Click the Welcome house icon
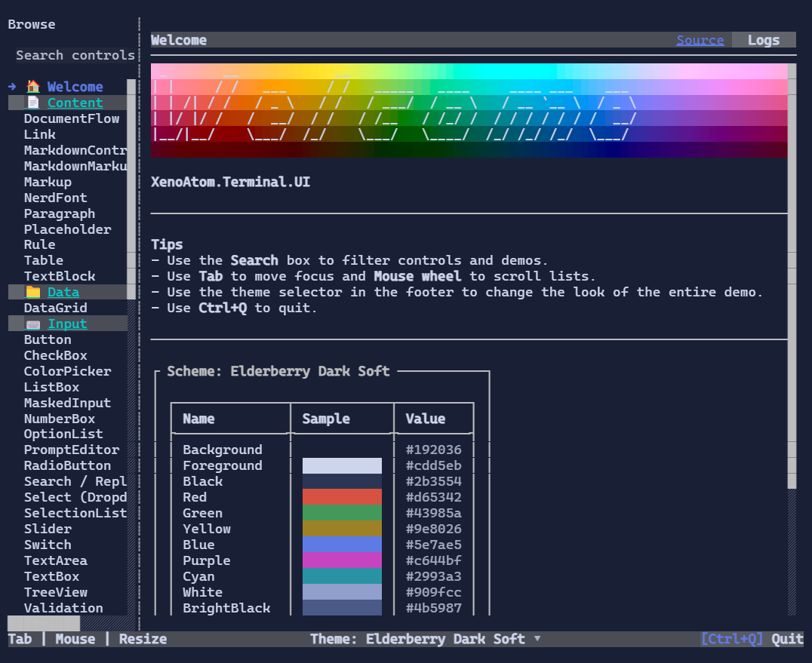812x663 pixels. click(33, 87)
